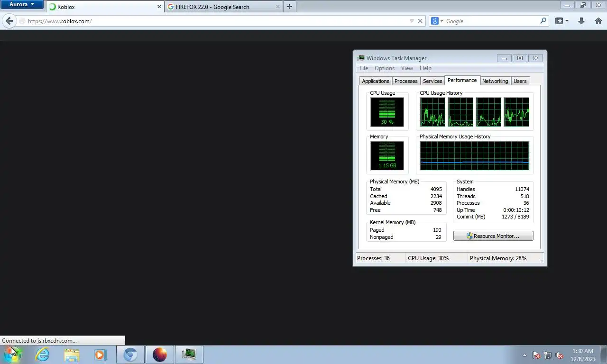Click the Handles value 11074

(522, 189)
